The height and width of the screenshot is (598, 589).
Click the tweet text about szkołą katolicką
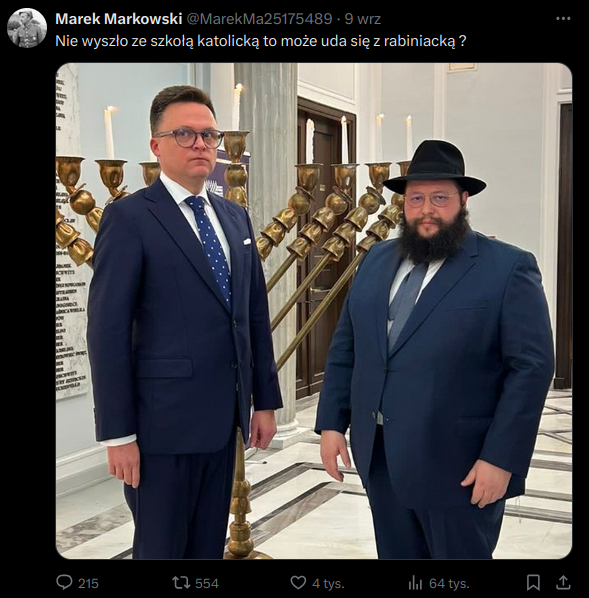click(x=261, y=41)
